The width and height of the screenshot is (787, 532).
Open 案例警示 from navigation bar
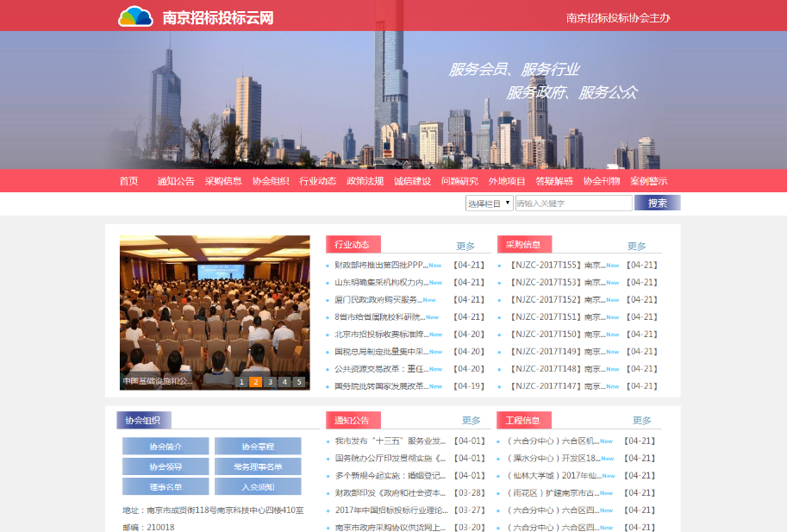648,181
